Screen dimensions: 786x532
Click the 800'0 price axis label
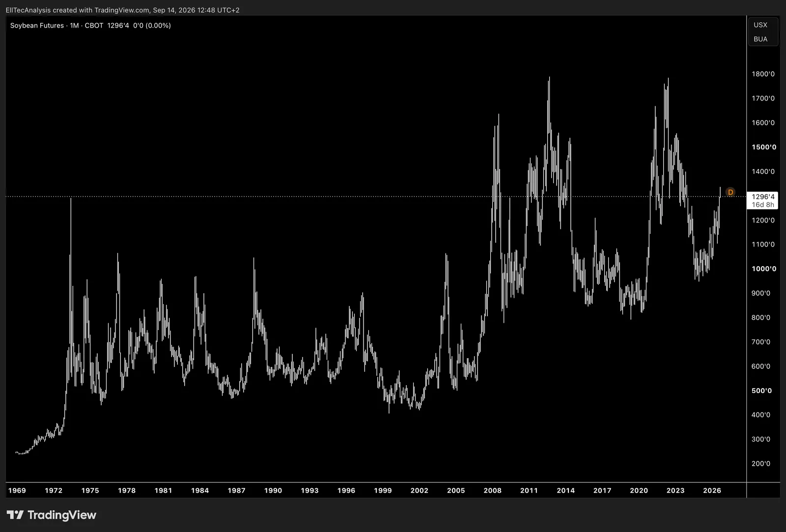[761, 317]
